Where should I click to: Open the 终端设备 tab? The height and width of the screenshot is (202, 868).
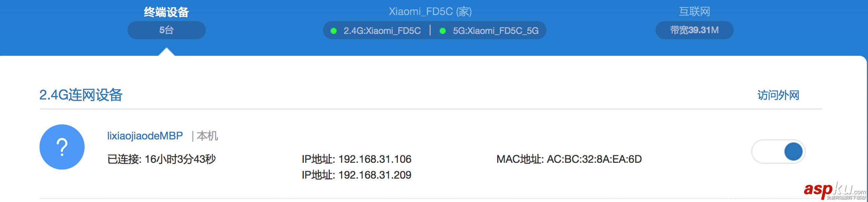tap(166, 12)
